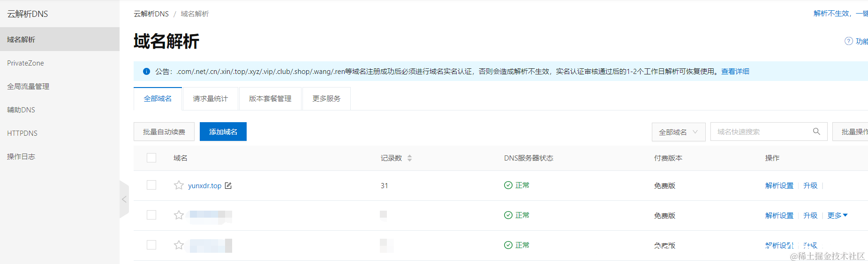Click the DNS服务器状态 column header
This screenshot has height=264, width=868.
click(x=528, y=158)
